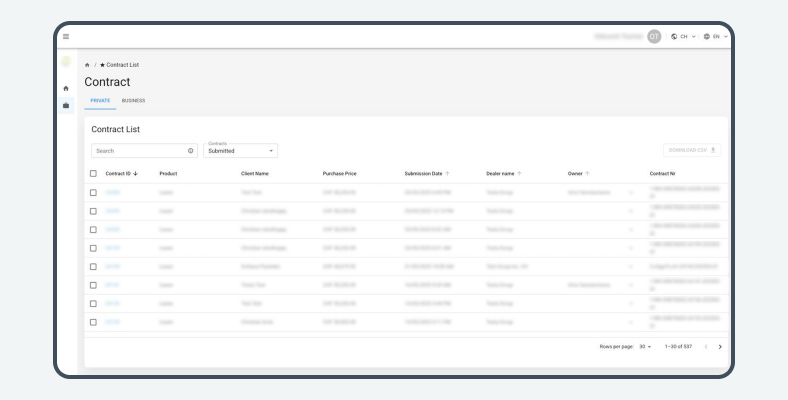788x400 pixels.
Task: Click the Product column header
Action: [168, 173]
